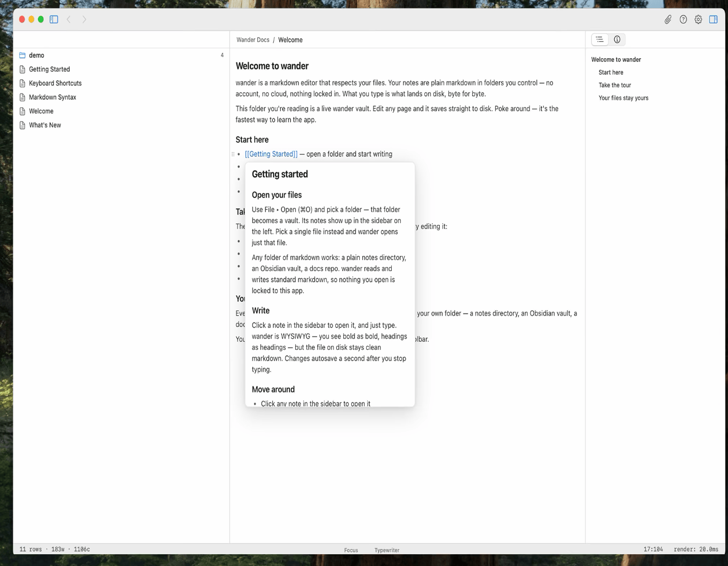Image resolution: width=728 pixels, height=566 pixels.
Task: Click the Start here heading in editor
Action: click(252, 140)
